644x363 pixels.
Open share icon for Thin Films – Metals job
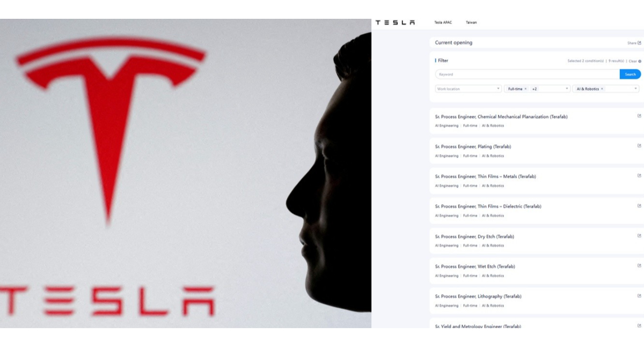click(x=639, y=176)
